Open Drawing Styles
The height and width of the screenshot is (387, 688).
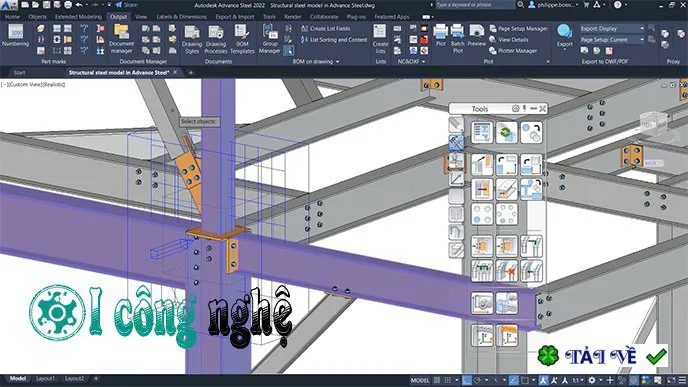[192, 39]
